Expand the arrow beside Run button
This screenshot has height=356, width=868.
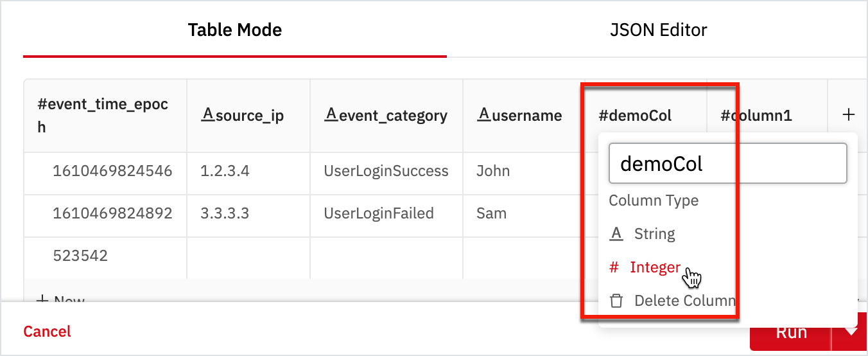coord(850,332)
